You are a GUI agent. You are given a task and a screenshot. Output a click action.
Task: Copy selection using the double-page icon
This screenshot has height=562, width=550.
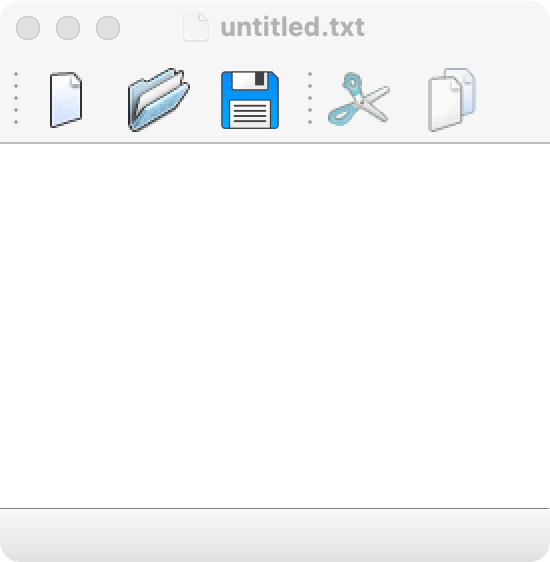452,100
